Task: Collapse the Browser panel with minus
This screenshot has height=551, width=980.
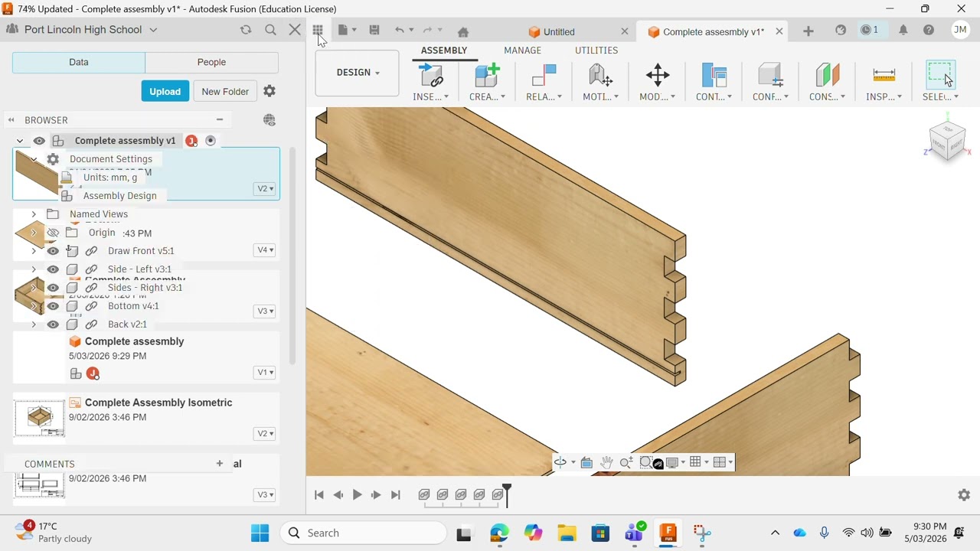Action: tap(220, 120)
